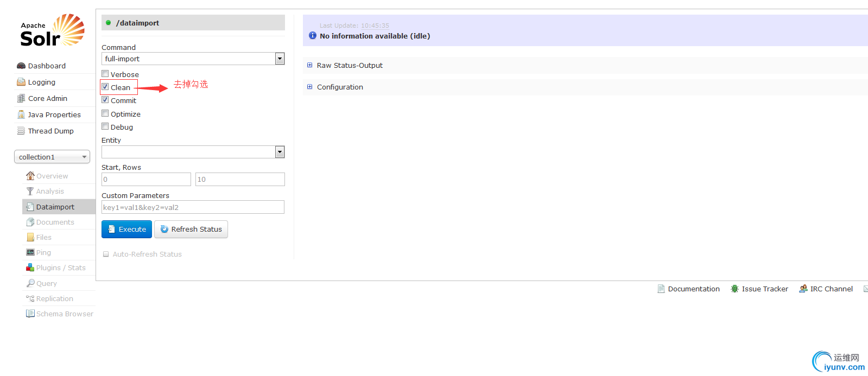Click the Apache Solr logo
Screen dimensions: 868x376
53,30
